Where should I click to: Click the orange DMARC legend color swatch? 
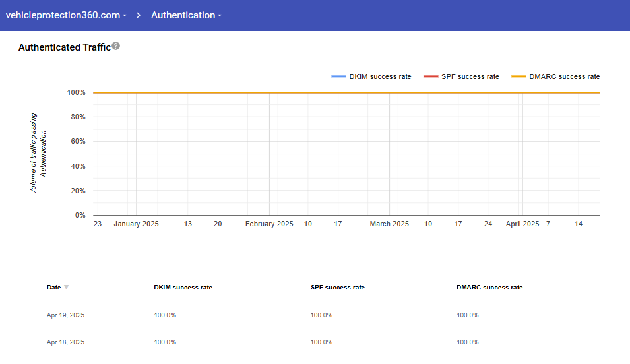click(519, 77)
